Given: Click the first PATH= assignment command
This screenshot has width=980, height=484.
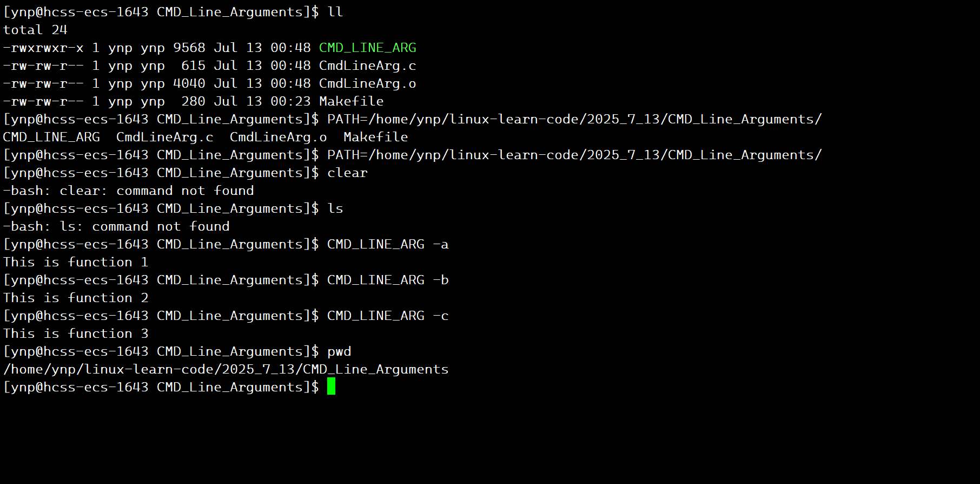Looking at the screenshot, I should pos(574,119).
